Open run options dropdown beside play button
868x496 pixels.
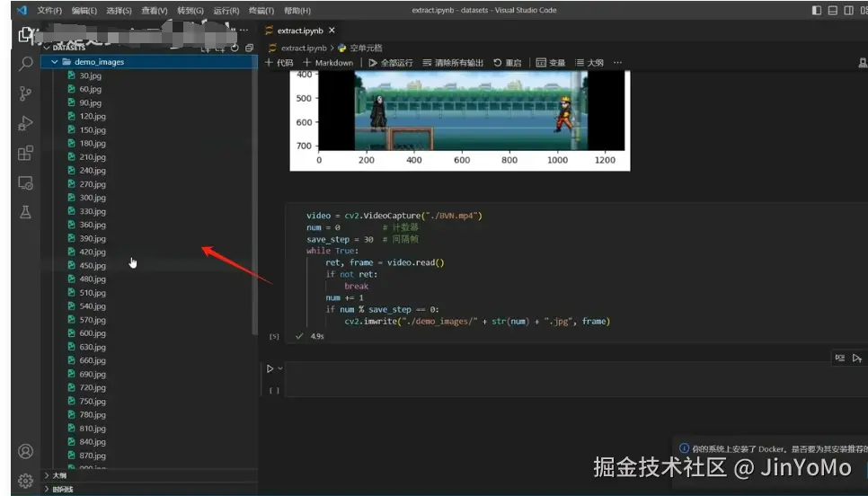(280, 368)
